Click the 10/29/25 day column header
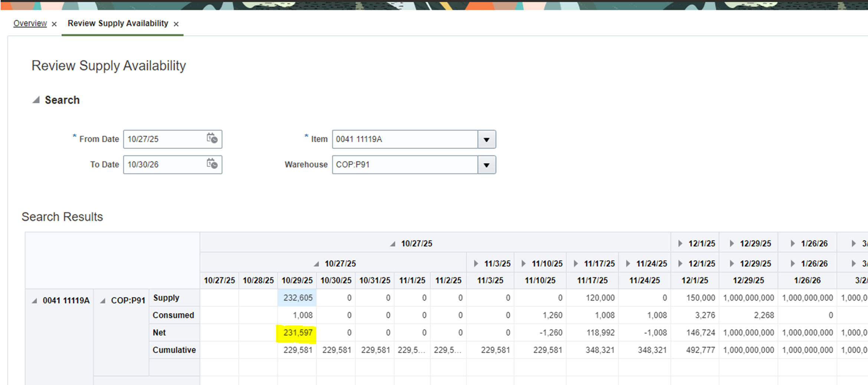Viewport: 868px width, 385px height. point(297,281)
